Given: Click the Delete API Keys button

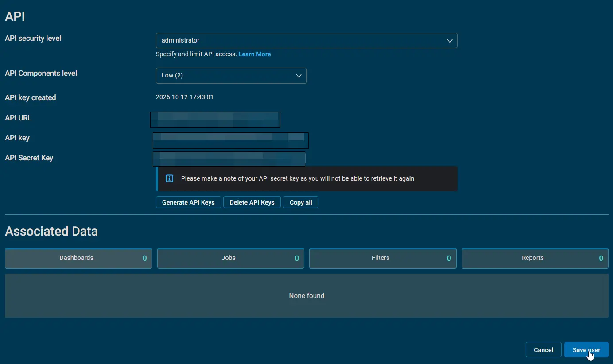Looking at the screenshot, I should (x=252, y=202).
